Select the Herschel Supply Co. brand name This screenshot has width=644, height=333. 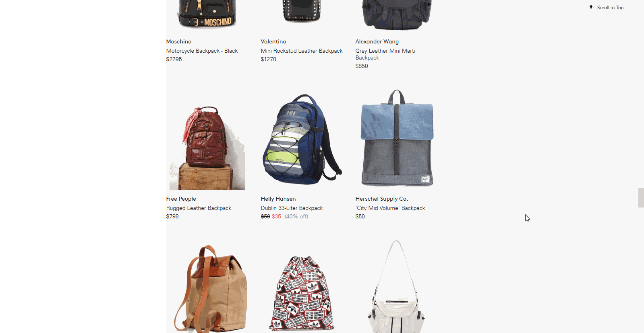coord(382,199)
